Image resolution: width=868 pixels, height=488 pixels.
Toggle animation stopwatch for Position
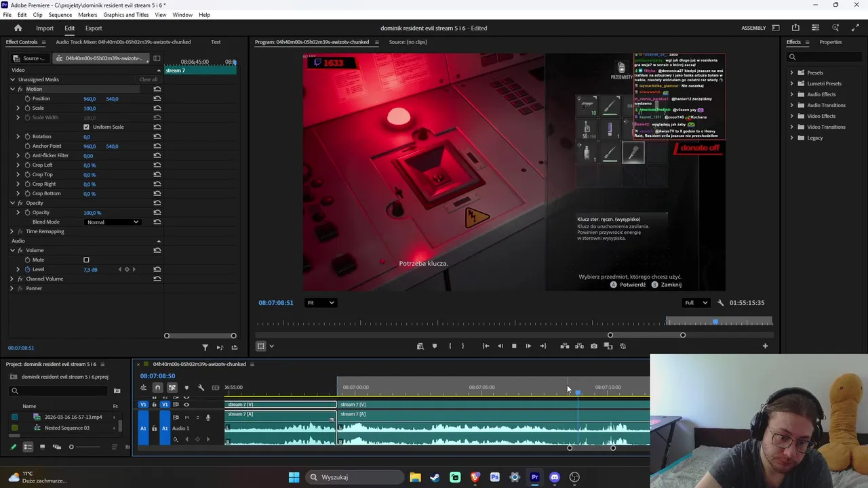click(x=28, y=99)
